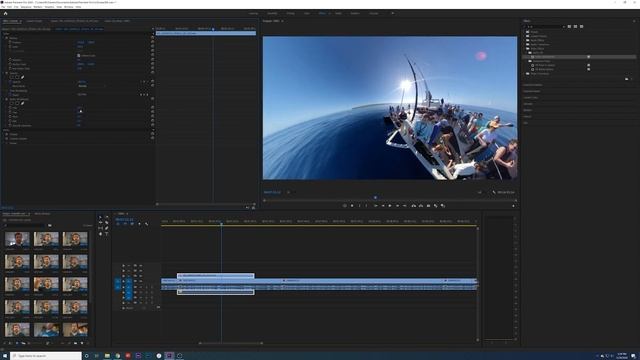The height and width of the screenshot is (360, 640).
Task: Select the Selection tool in the Tools panel
Action: 100,218
